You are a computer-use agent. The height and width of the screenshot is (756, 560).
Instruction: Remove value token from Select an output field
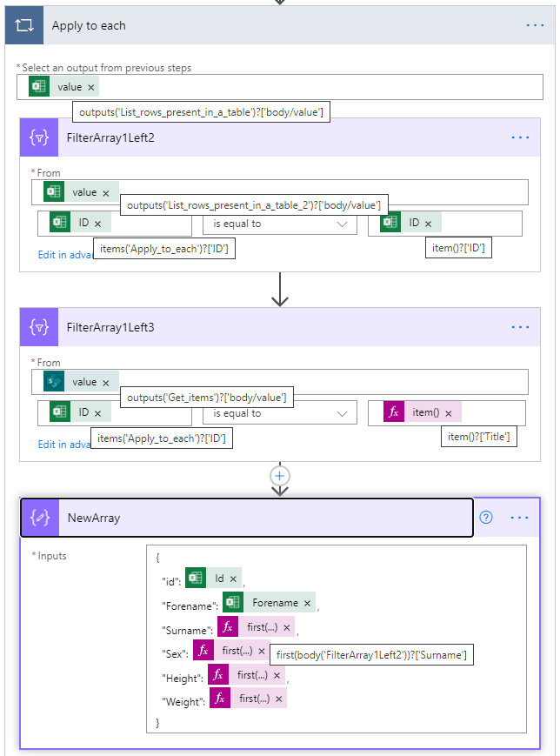coord(90,87)
